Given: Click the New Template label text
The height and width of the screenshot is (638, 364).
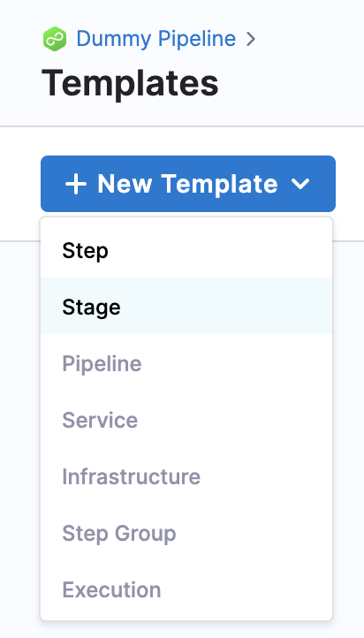Looking at the screenshot, I should [187, 184].
